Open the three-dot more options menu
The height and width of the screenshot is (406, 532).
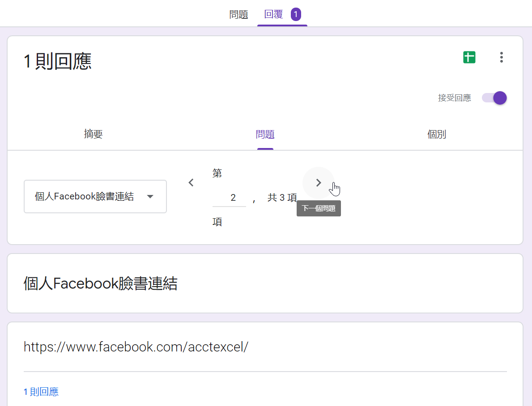tap(501, 57)
